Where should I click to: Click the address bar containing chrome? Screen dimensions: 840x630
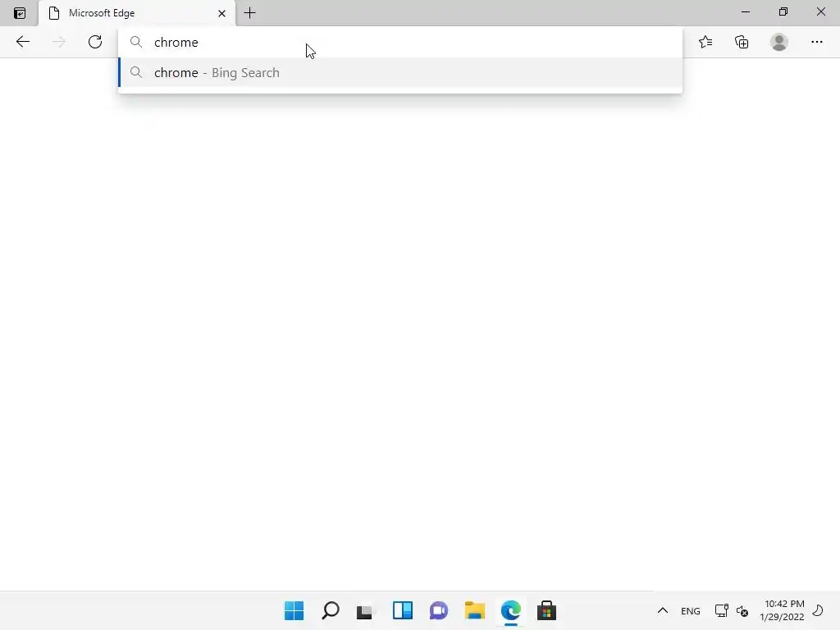tap(400, 43)
